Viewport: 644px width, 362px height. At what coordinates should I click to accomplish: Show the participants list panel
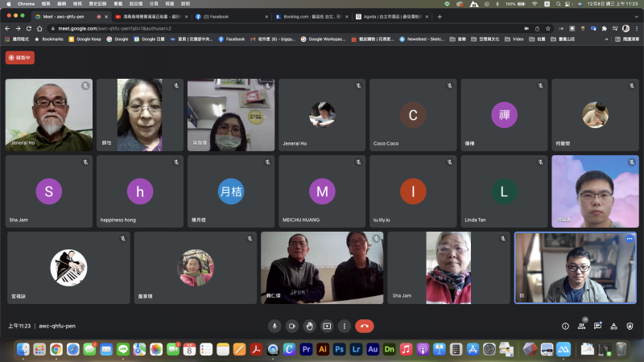[582, 326]
